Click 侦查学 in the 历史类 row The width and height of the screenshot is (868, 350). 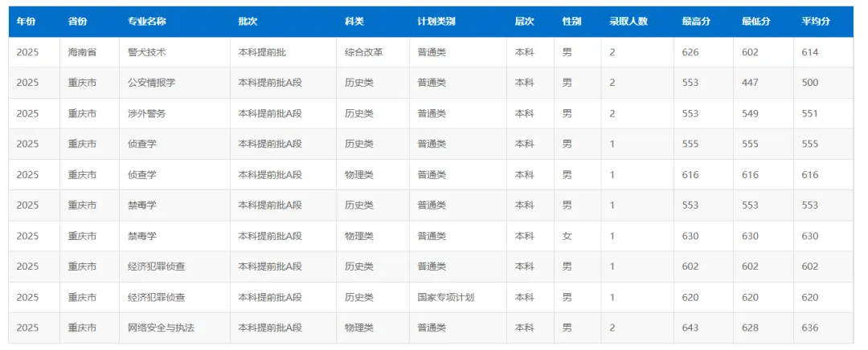[142, 144]
